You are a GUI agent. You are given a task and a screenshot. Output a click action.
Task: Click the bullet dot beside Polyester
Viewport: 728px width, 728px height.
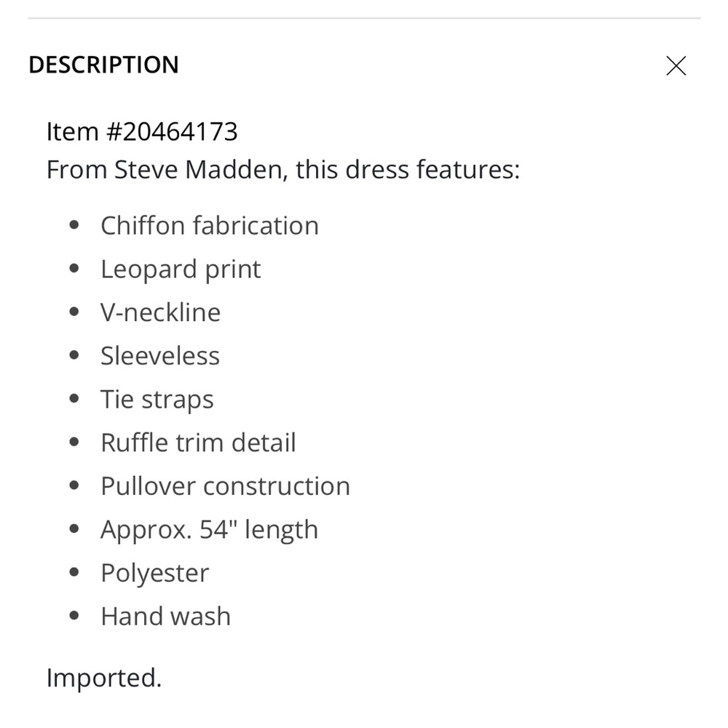(x=74, y=572)
